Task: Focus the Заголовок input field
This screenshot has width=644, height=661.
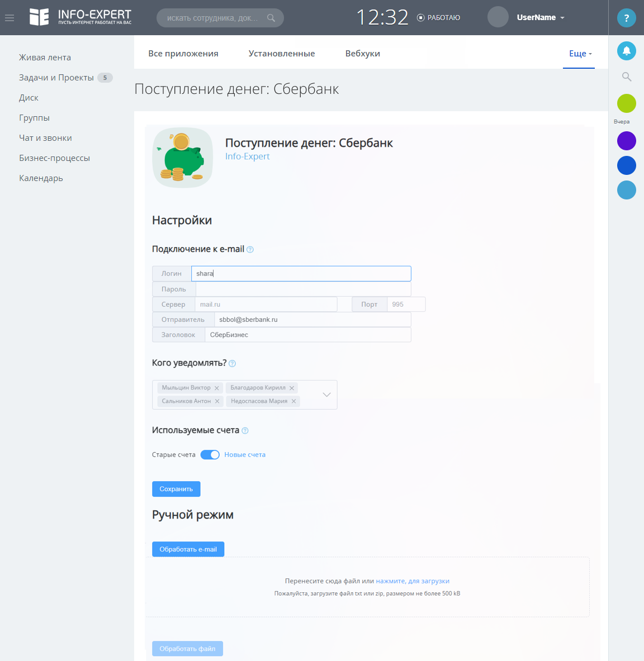Action: coord(308,335)
